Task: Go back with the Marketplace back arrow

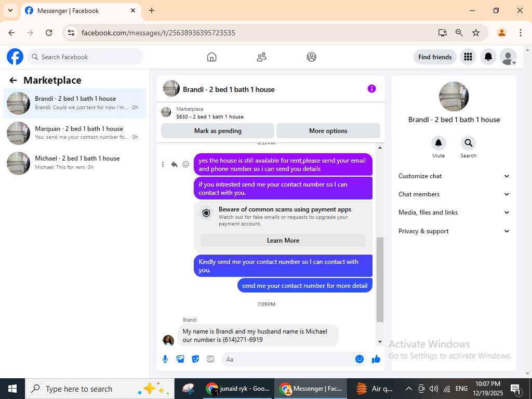Action: pos(13,81)
